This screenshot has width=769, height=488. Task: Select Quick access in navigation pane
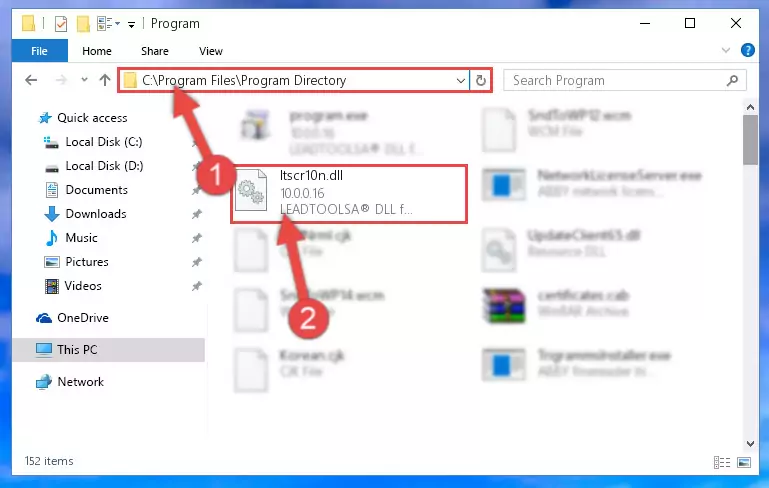coord(92,118)
